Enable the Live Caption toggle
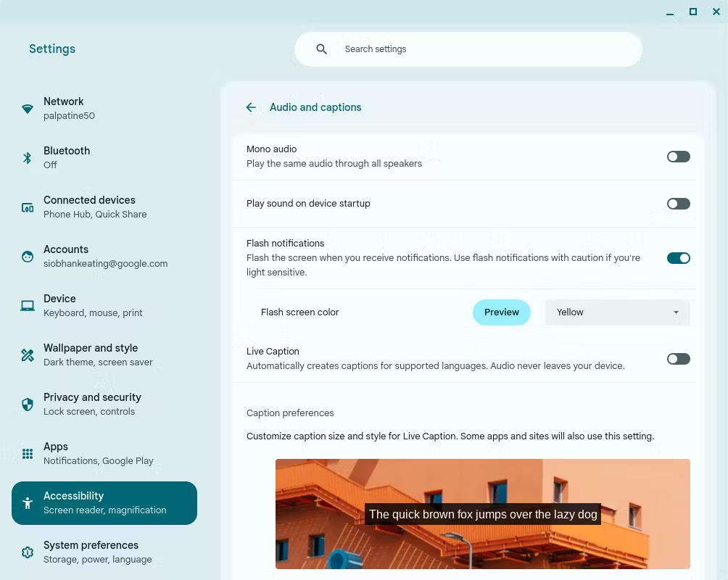 tap(678, 359)
